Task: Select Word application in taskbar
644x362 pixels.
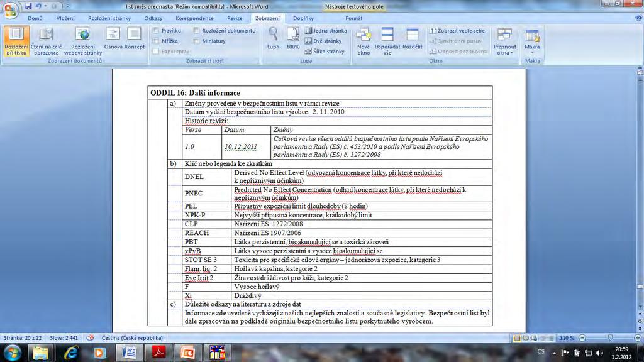Action: (x=130, y=353)
